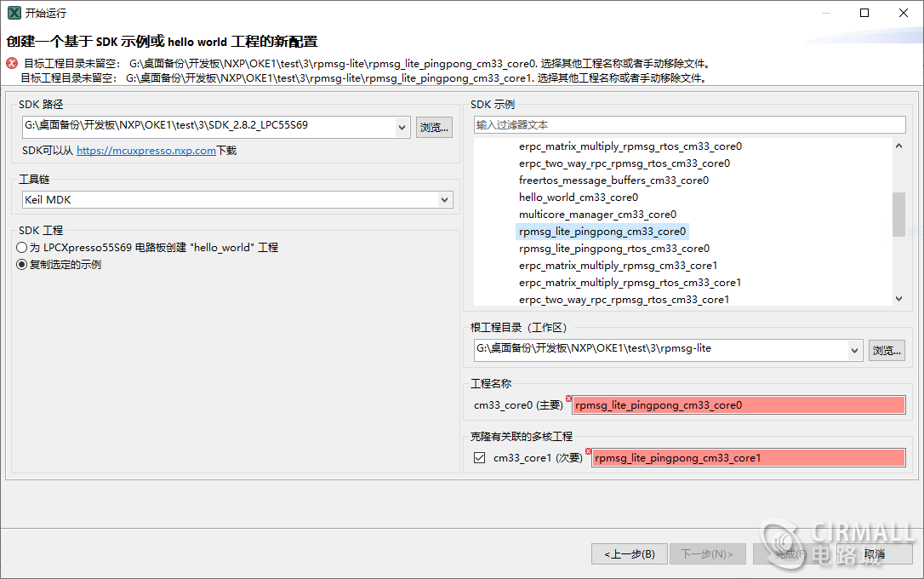Click 浏览... next to SDK 路径
924x579 pixels.
(434, 126)
